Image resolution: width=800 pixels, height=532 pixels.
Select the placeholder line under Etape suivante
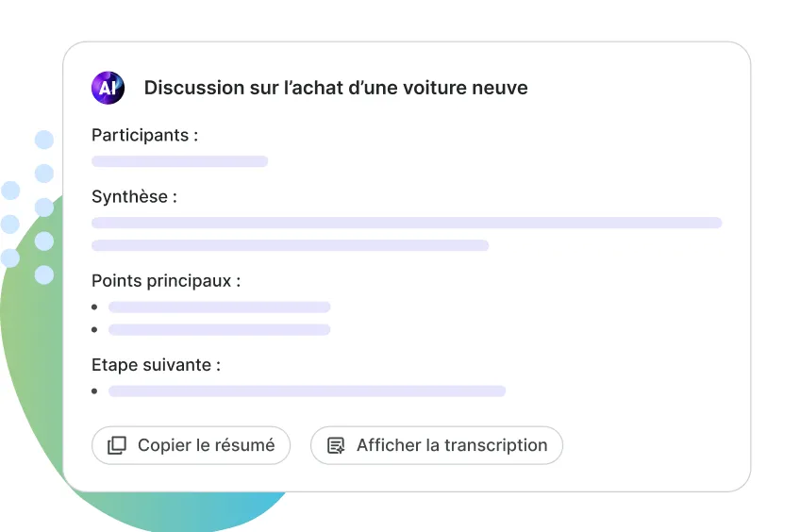click(x=307, y=391)
